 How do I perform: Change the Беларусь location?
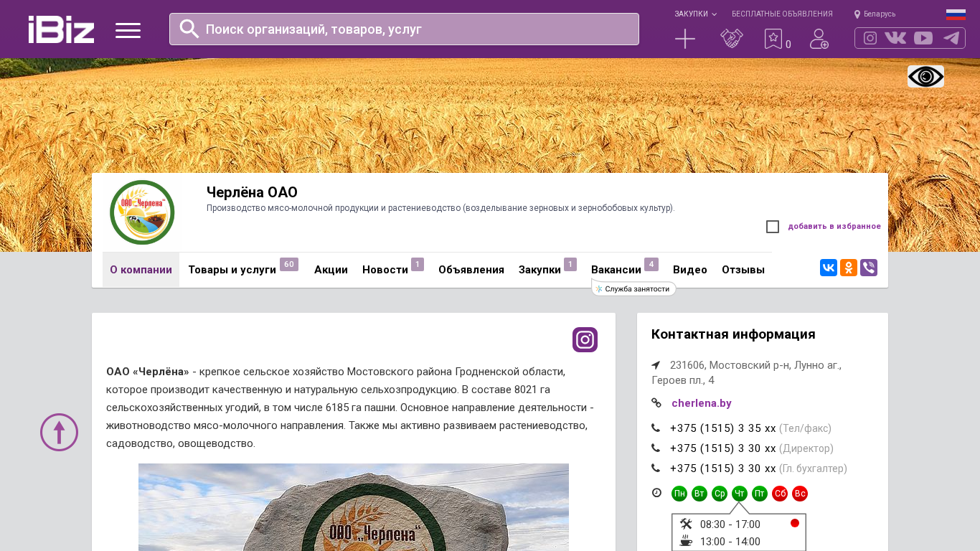pos(875,14)
